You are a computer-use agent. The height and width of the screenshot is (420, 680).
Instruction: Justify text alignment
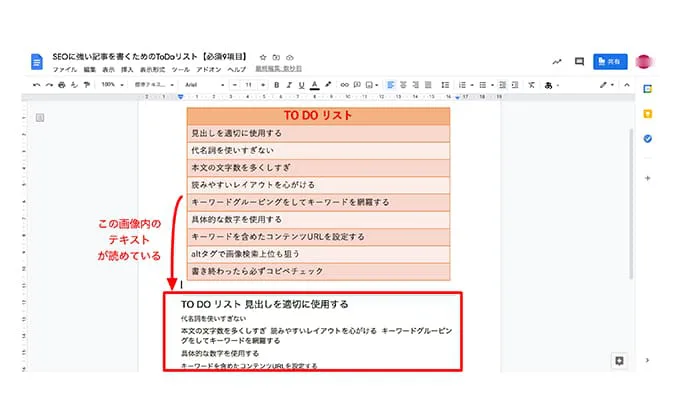pyautogui.click(x=428, y=85)
